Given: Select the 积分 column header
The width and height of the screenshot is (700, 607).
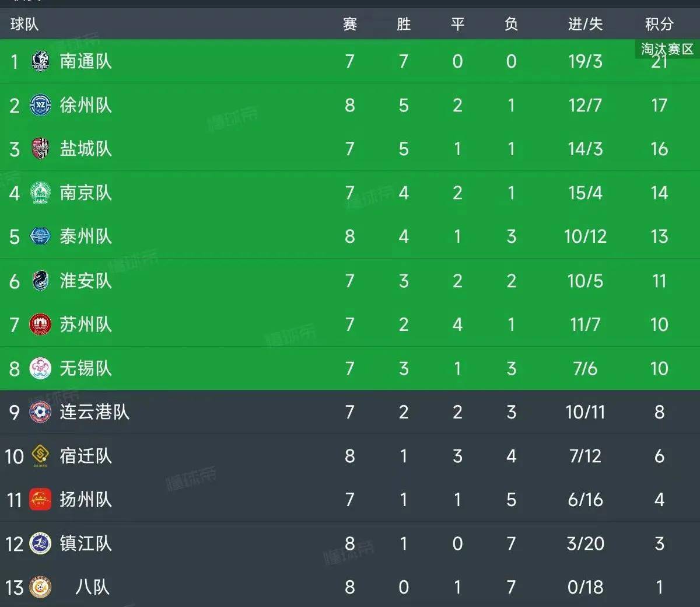Looking at the screenshot, I should point(659,24).
